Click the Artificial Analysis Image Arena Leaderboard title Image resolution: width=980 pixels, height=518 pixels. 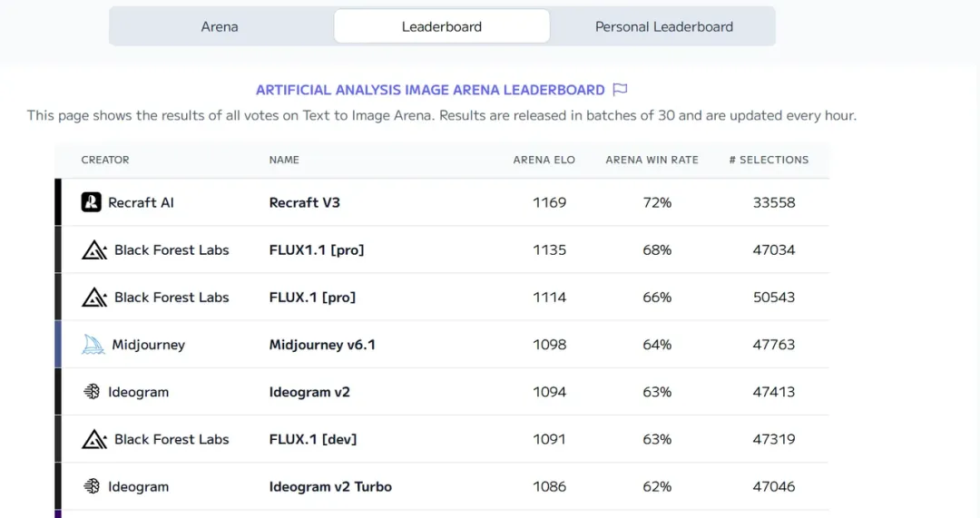[430, 90]
